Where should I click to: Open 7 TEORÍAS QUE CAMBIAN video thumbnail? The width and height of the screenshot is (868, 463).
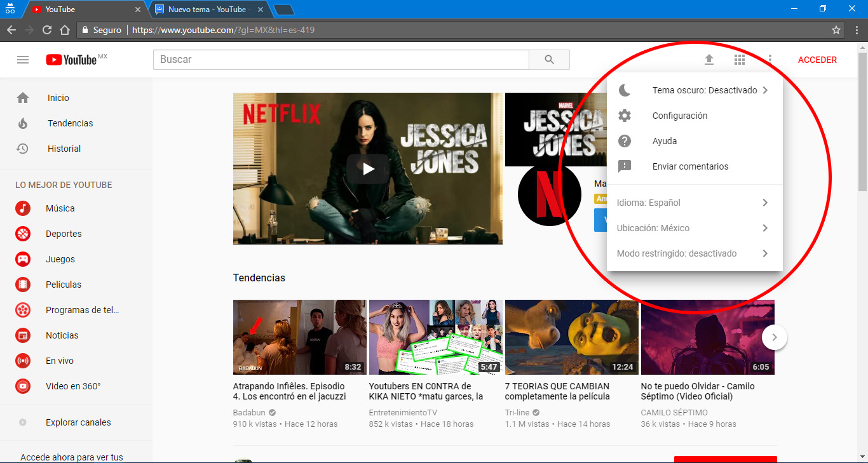pyautogui.click(x=572, y=337)
